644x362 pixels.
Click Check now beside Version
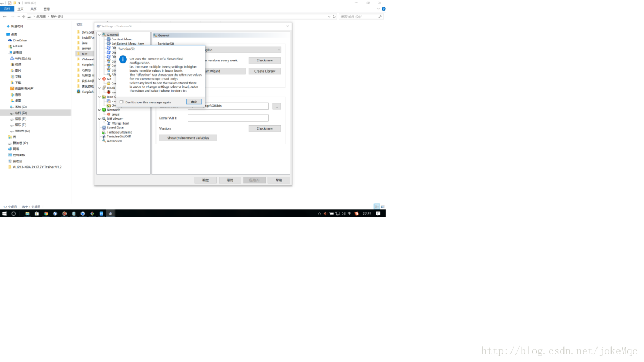pyautogui.click(x=264, y=128)
